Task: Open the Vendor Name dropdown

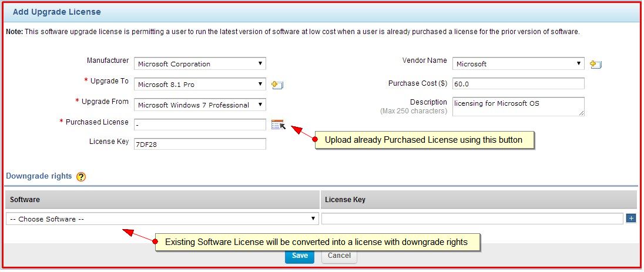Action: [x=518, y=63]
